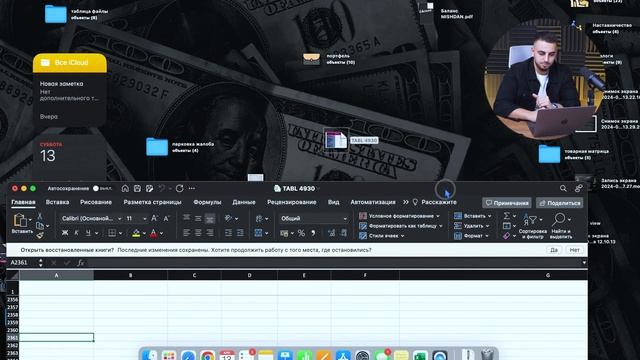Image resolution: width=640 pixels, height=360 pixels.
Task: Click the Рассказать search field
Action: click(435, 202)
